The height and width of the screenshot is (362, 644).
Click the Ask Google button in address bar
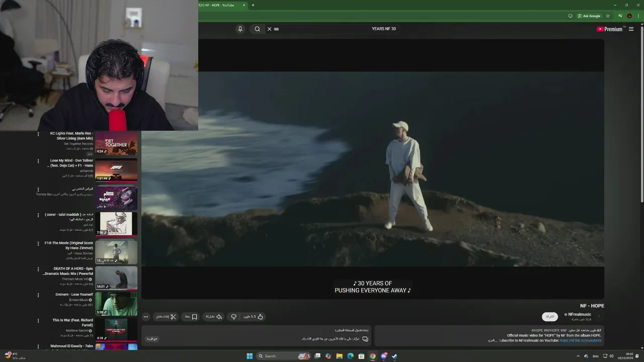coord(589,16)
